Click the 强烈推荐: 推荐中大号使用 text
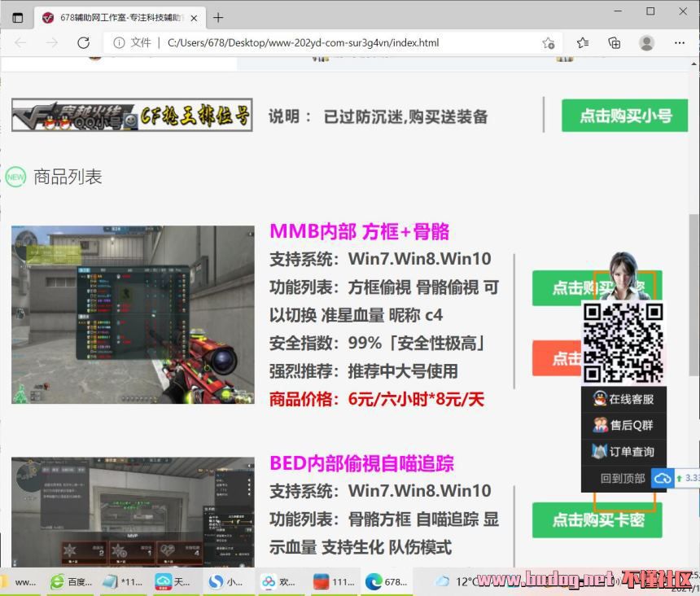This screenshot has width=700, height=596. click(x=363, y=371)
